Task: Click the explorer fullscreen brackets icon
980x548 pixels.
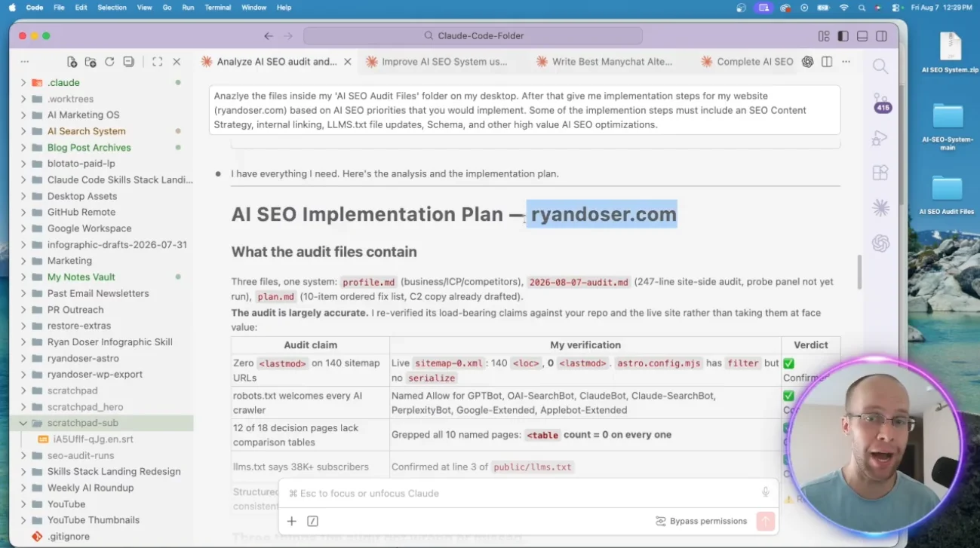Action: click(x=157, y=62)
